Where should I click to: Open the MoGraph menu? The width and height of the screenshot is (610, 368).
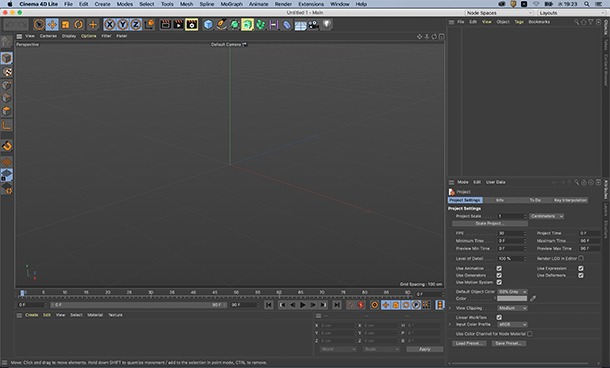point(231,4)
